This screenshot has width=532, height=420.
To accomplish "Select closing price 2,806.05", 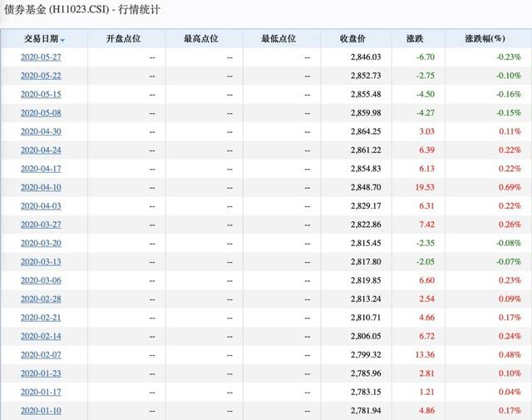I will 366,336.
